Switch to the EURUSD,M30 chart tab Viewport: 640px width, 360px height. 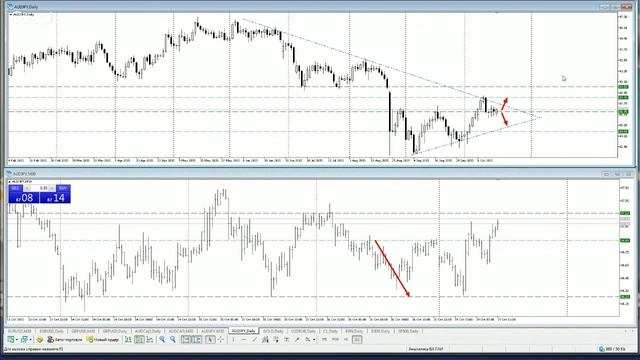(x=20, y=331)
